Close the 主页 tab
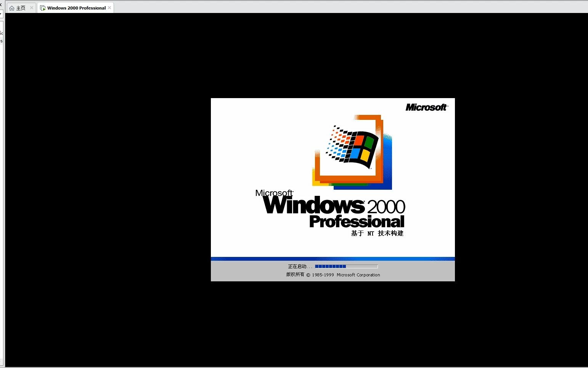588x368 pixels. pyautogui.click(x=32, y=8)
